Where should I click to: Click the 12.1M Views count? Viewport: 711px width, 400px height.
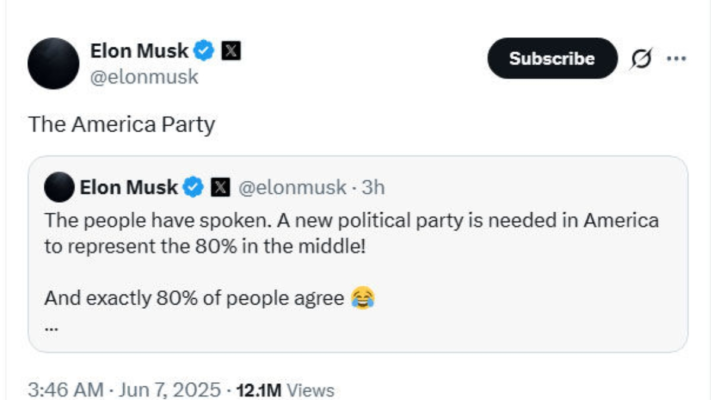pyautogui.click(x=285, y=390)
